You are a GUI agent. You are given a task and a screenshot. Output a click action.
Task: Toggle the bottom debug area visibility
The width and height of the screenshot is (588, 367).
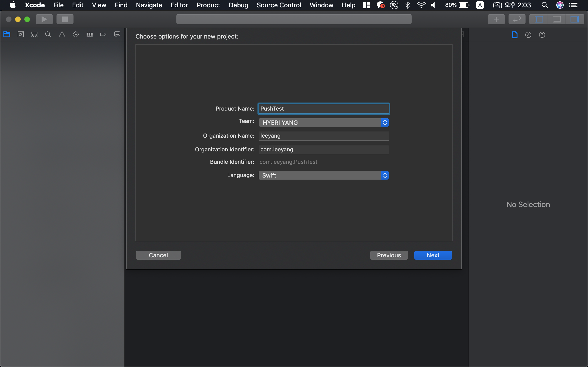(557, 19)
